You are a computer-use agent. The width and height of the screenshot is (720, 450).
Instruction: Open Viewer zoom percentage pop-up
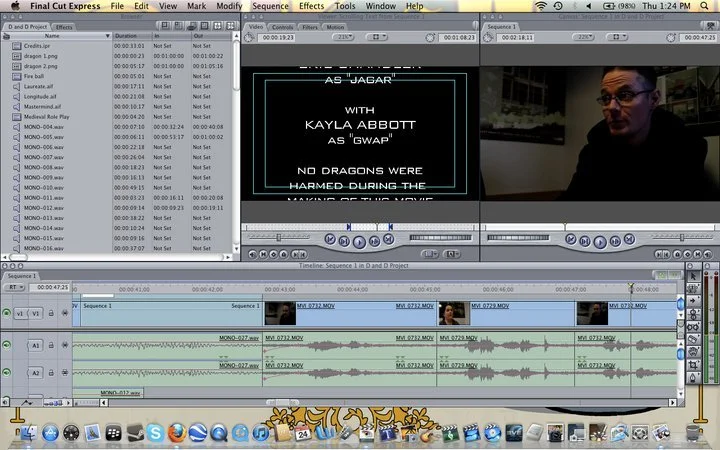(x=343, y=37)
